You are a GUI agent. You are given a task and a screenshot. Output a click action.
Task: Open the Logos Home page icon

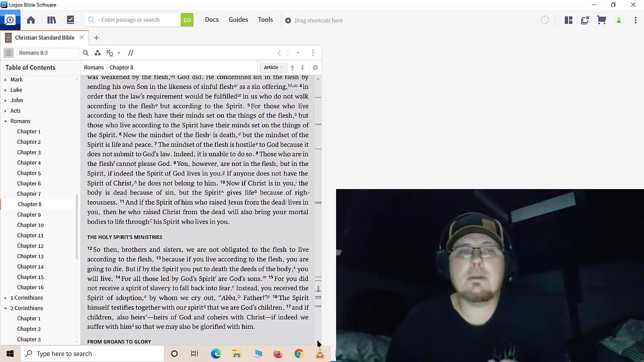[31, 20]
